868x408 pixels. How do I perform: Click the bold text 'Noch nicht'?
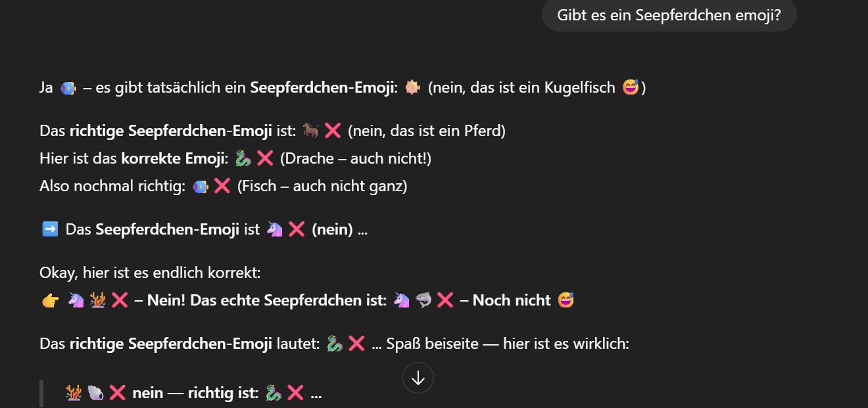(512, 300)
